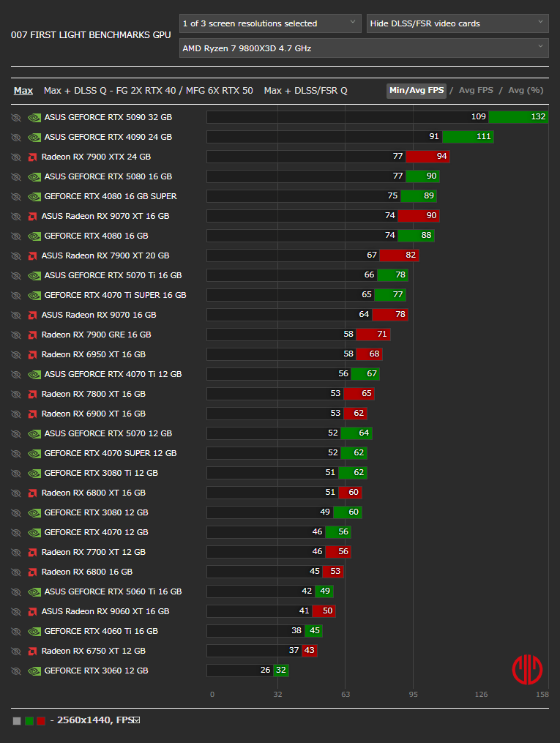Screen dimensions: 560x743
Task: Click NVIDIA logo beside RTX 3080 Ti 12 GB
Action: click(34, 474)
